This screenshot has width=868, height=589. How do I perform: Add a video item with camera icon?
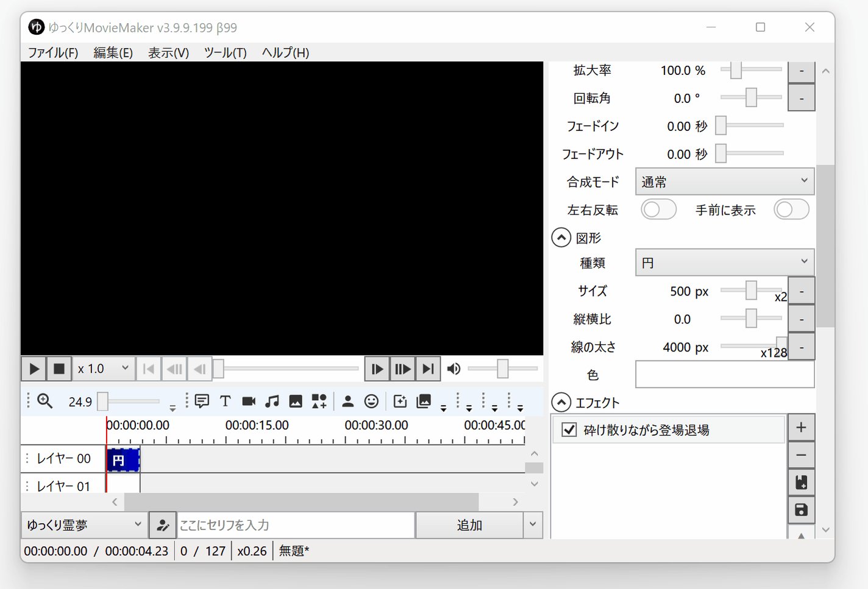249,401
